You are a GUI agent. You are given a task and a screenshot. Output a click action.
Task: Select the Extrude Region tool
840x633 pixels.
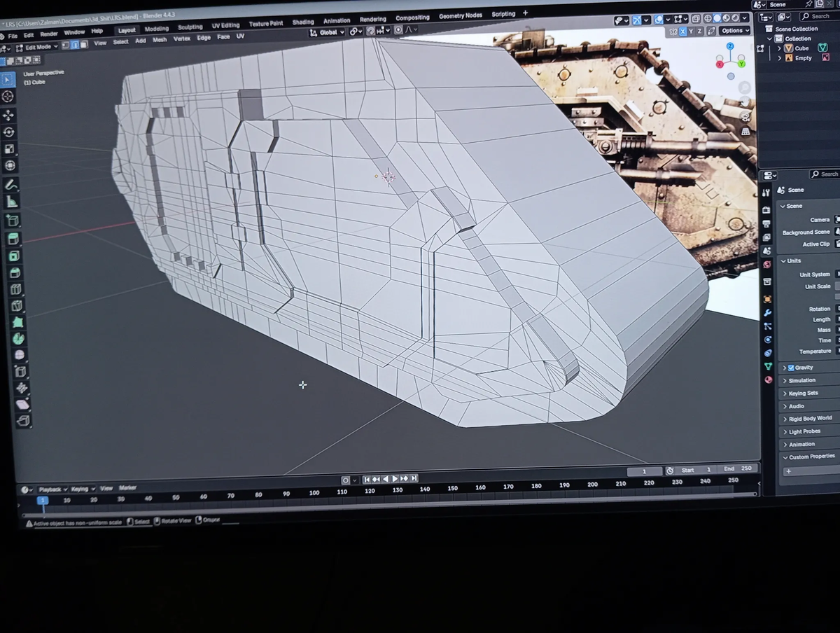click(15, 239)
